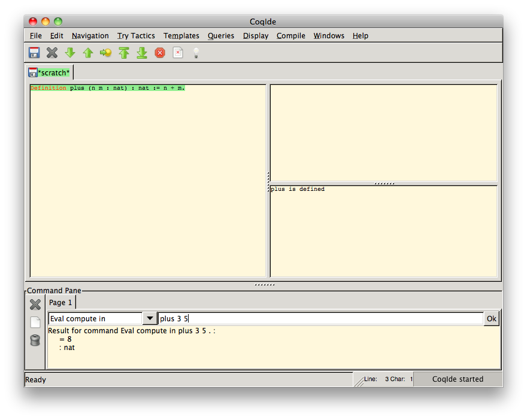Viewport: 527px width, 420px height.
Task: Click the blank new page icon in Command Pane
Action: [x=35, y=322]
